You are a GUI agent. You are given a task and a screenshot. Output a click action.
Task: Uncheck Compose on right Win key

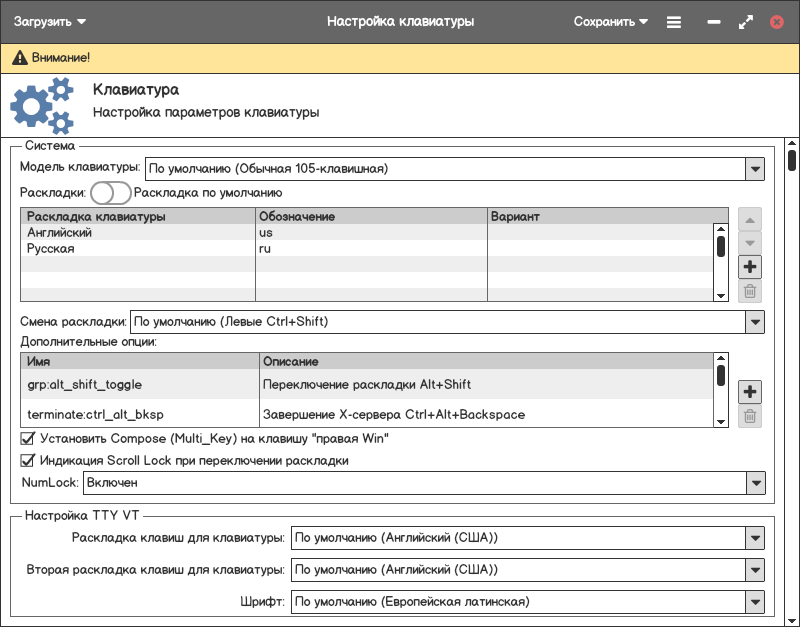tap(28, 438)
